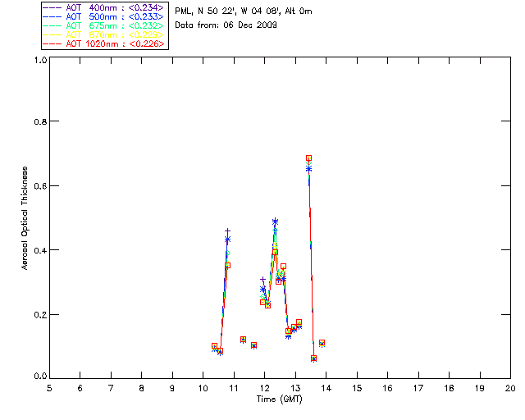Click the 10 x-axis tick label
Image resolution: width=525 pixels, height=420 pixels.
[x=203, y=388]
